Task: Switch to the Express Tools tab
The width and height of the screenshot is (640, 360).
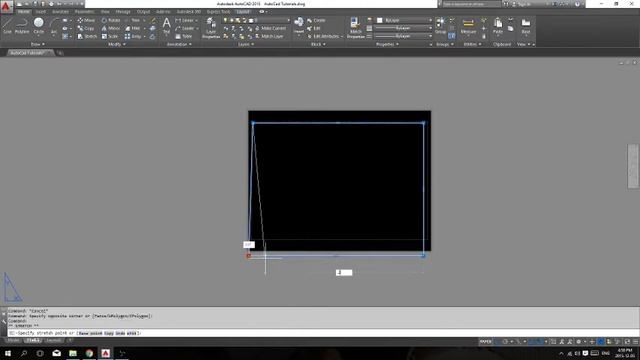Action: [x=218, y=12]
